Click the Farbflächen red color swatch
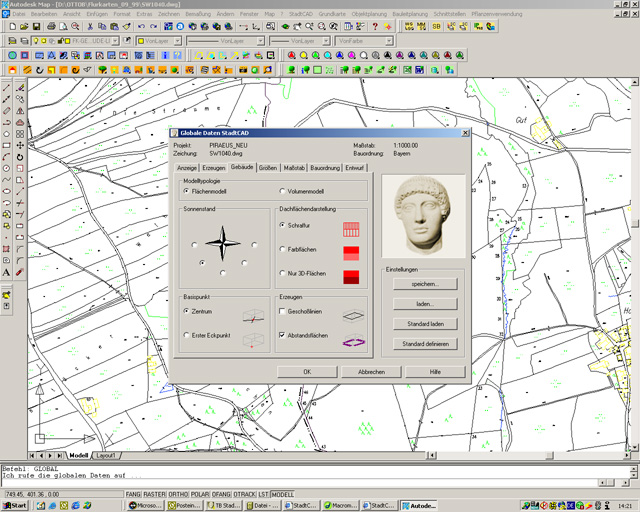The height and width of the screenshot is (512, 640). pos(350,253)
